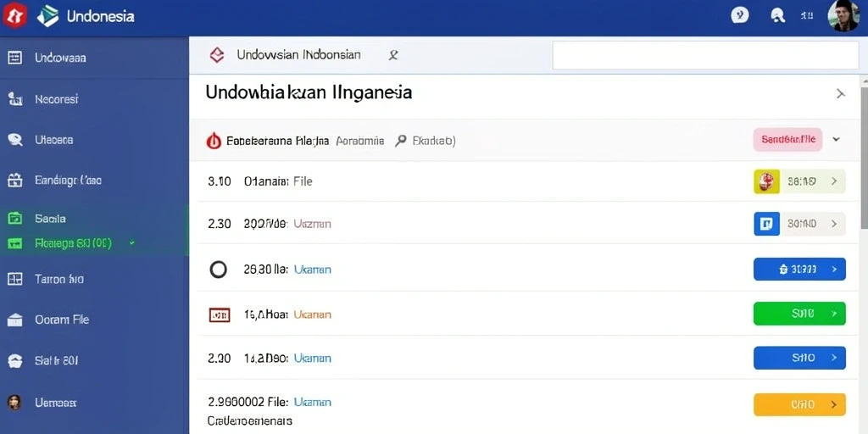This screenshot has width=868, height=434.
Task: Click the bell notification icon in header
Action: click(x=777, y=15)
